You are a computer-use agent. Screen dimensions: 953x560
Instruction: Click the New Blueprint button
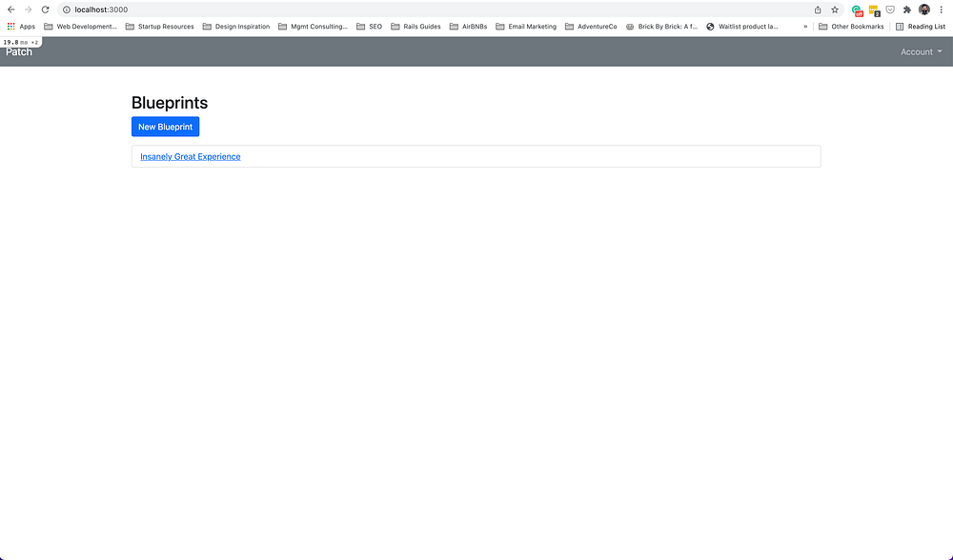point(165,127)
